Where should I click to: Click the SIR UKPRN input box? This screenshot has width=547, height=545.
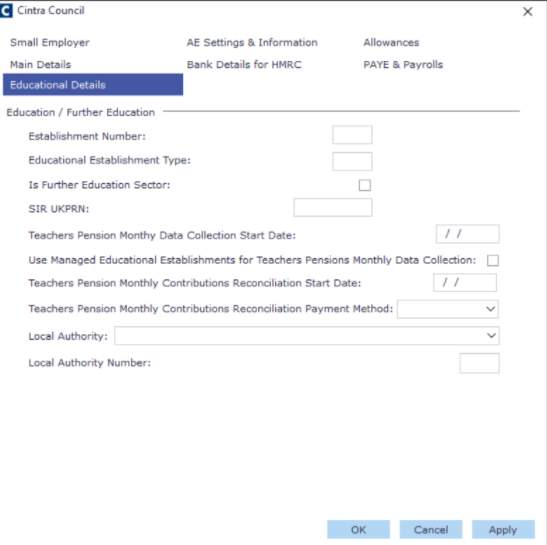pos(333,208)
